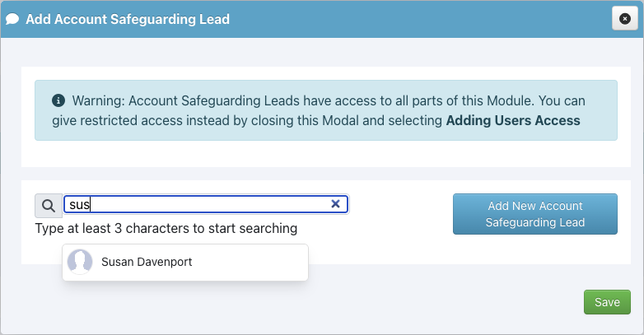Focus the user search input box
Screen dimensions: 644x335
tap(206, 204)
